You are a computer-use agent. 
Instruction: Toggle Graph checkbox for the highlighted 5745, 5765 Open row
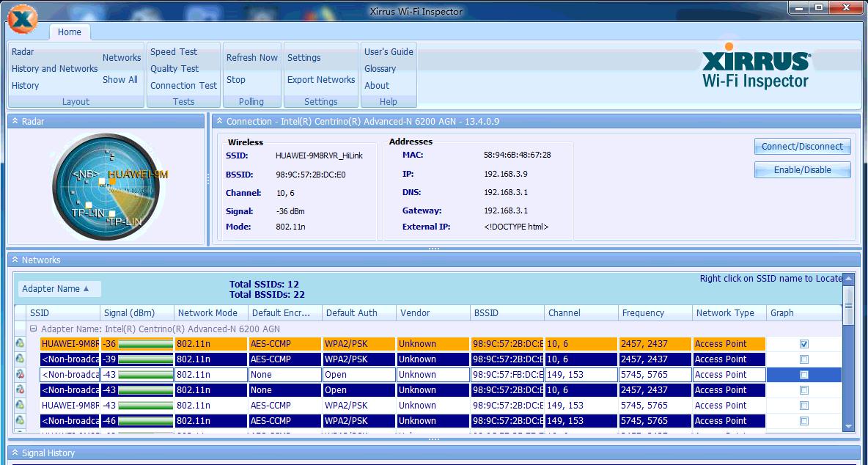803,375
